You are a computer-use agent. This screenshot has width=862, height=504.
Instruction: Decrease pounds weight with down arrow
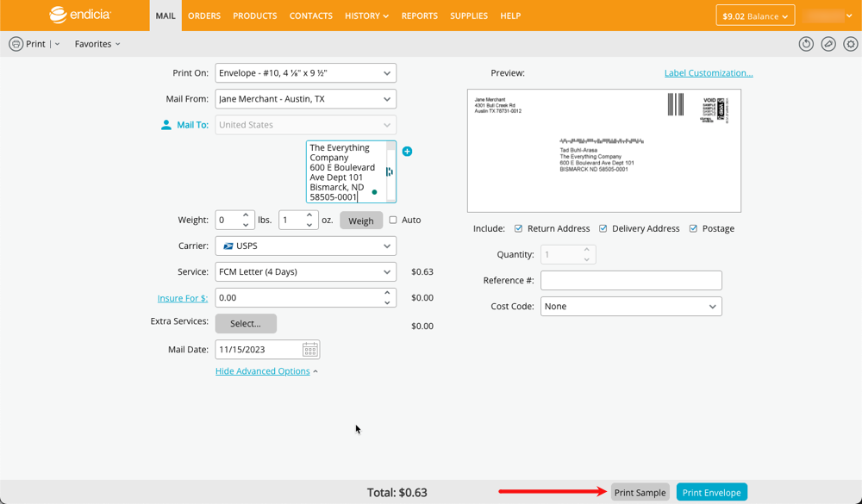[246, 225]
